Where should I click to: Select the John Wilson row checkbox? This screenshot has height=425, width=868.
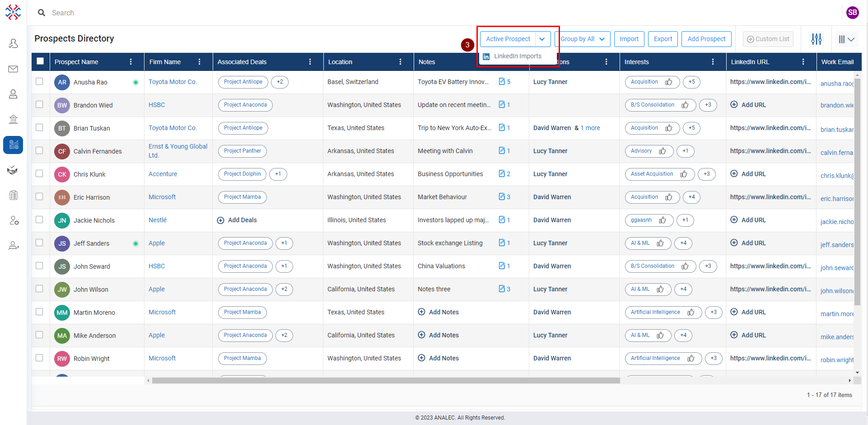pyautogui.click(x=39, y=289)
